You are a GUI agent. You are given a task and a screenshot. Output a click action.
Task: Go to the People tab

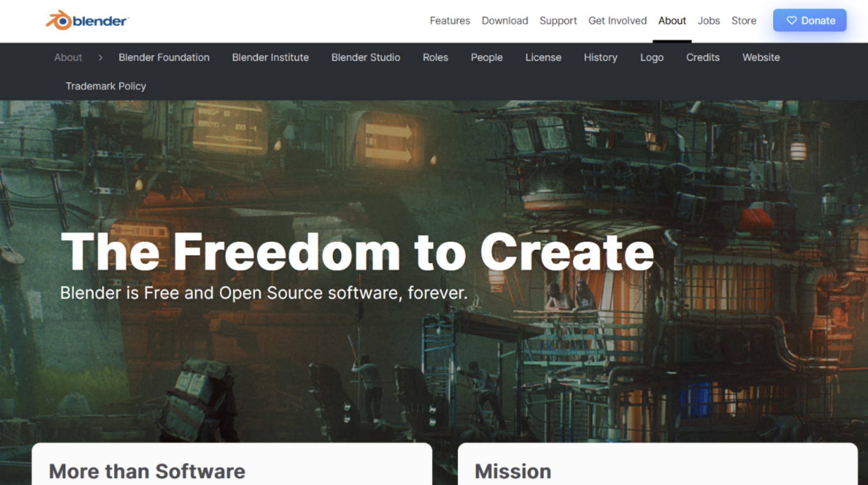pyautogui.click(x=487, y=57)
